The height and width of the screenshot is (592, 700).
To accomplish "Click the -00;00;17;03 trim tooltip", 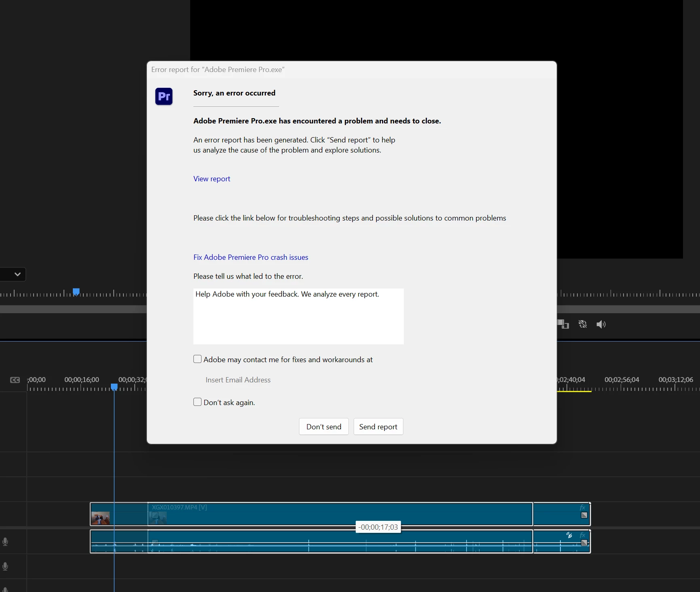I will pos(378,527).
